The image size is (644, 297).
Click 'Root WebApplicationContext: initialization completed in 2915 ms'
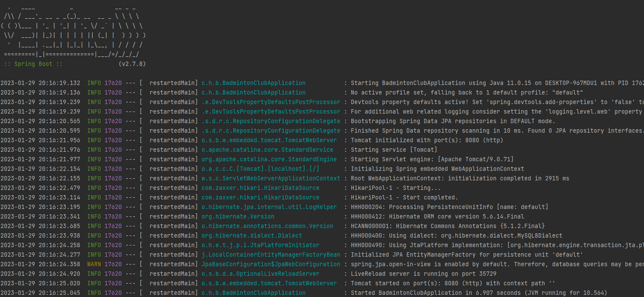460,178
